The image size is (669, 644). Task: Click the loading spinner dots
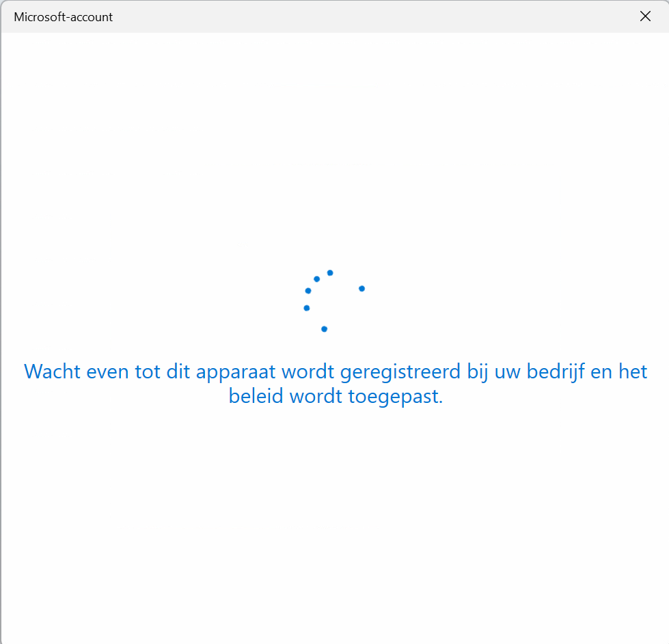tap(334, 301)
